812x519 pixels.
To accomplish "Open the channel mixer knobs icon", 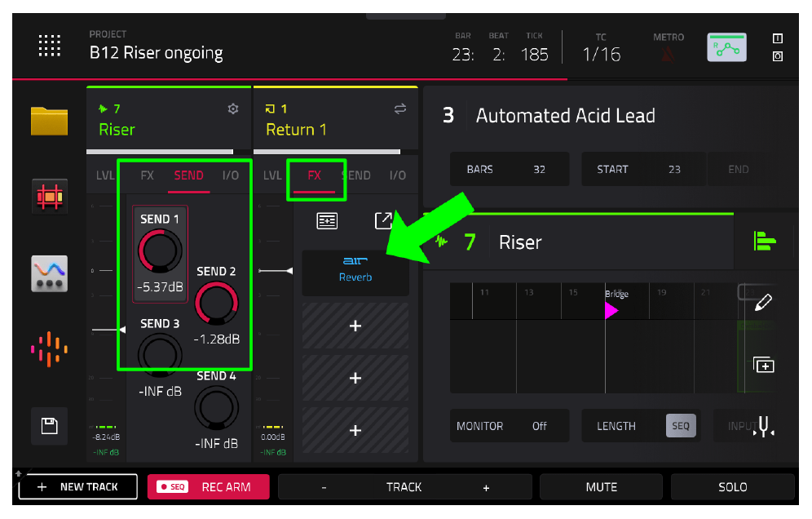I will point(49,273).
